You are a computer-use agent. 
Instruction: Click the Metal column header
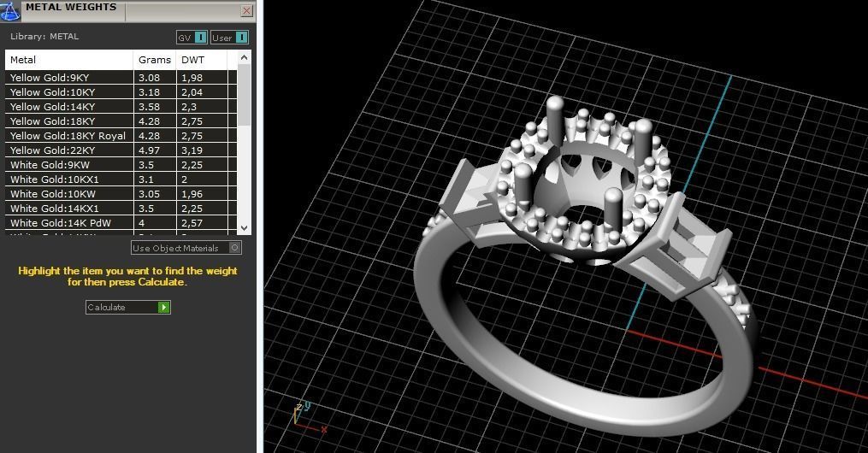pyautogui.click(x=69, y=60)
